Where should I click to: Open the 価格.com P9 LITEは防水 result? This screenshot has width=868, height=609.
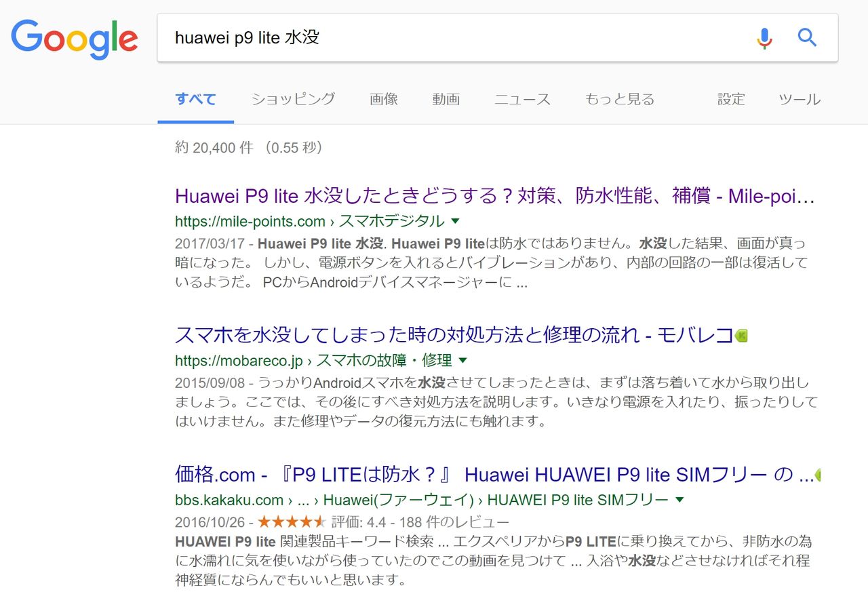494,475
